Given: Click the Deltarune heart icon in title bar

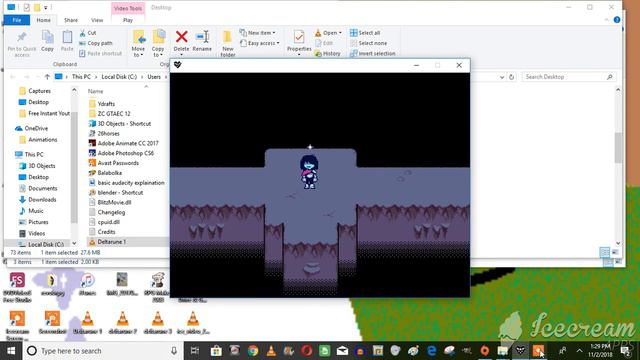Looking at the screenshot, I should point(178,65).
